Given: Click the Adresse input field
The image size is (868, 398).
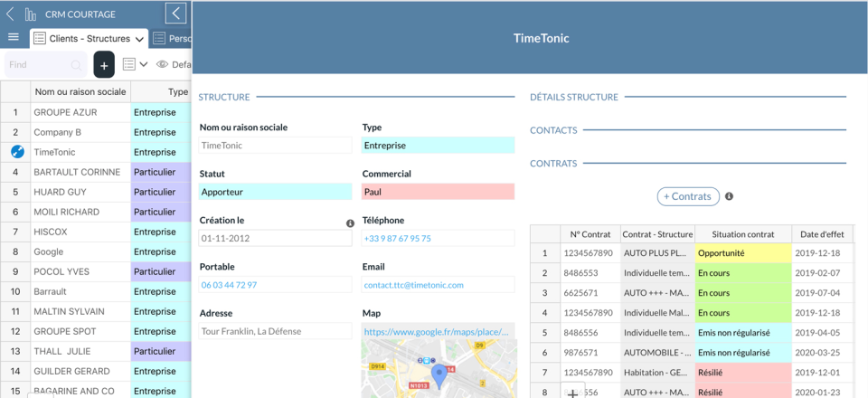Looking at the screenshot, I should click(x=275, y=332).
